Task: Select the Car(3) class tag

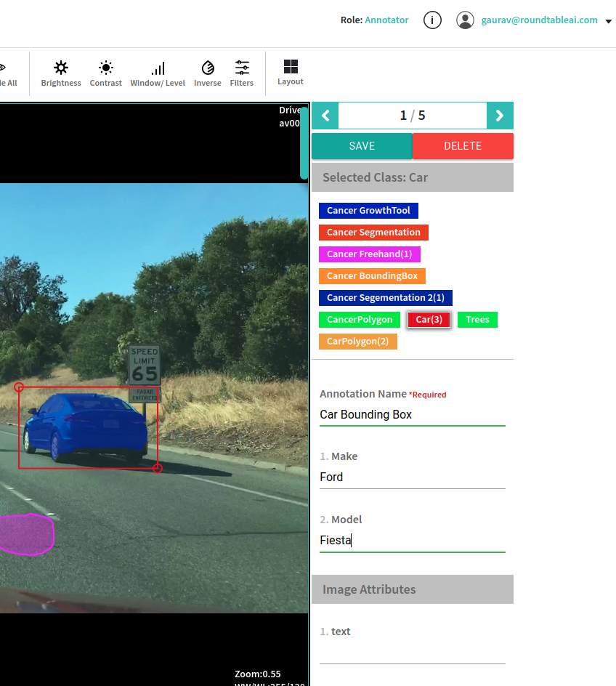Action: 429,320
